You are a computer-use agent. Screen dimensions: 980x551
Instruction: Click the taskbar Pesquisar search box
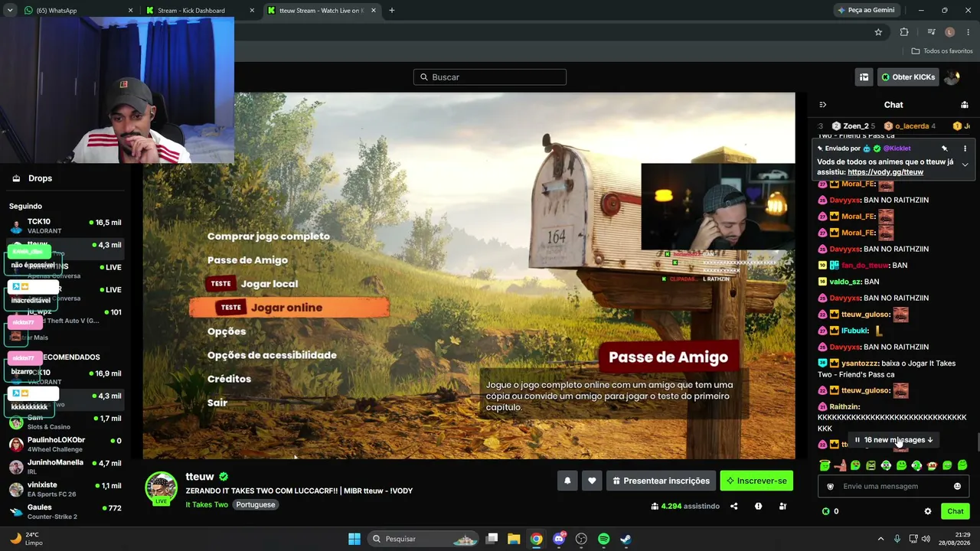pos(423,539)
